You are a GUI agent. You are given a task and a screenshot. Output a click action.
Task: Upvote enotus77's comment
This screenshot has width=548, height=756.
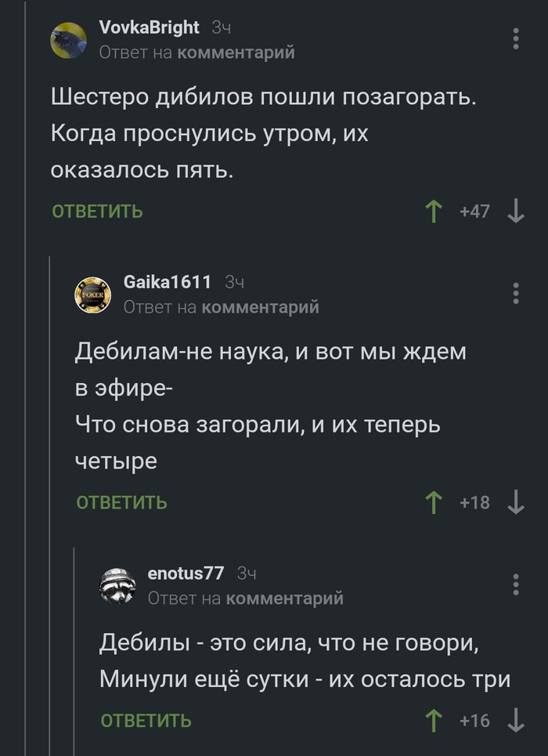[x=432, y=720]
